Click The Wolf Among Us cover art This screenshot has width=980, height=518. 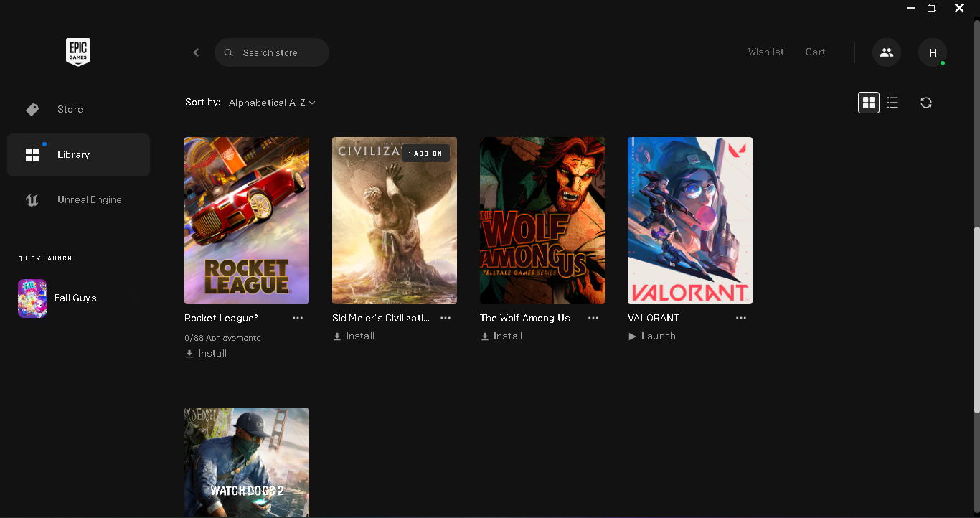coord(542,220)
